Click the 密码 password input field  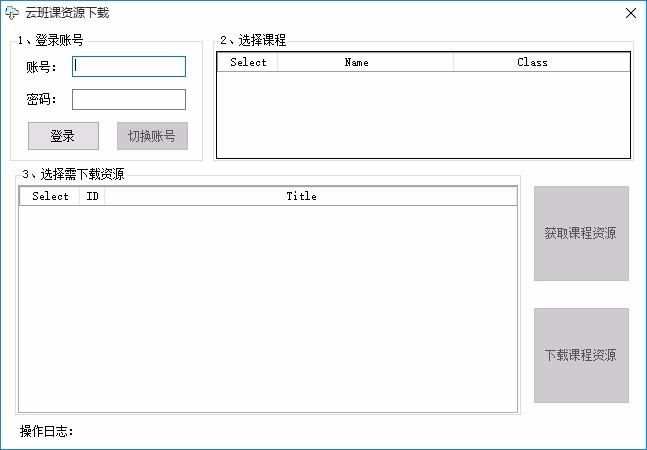point(129,99)
